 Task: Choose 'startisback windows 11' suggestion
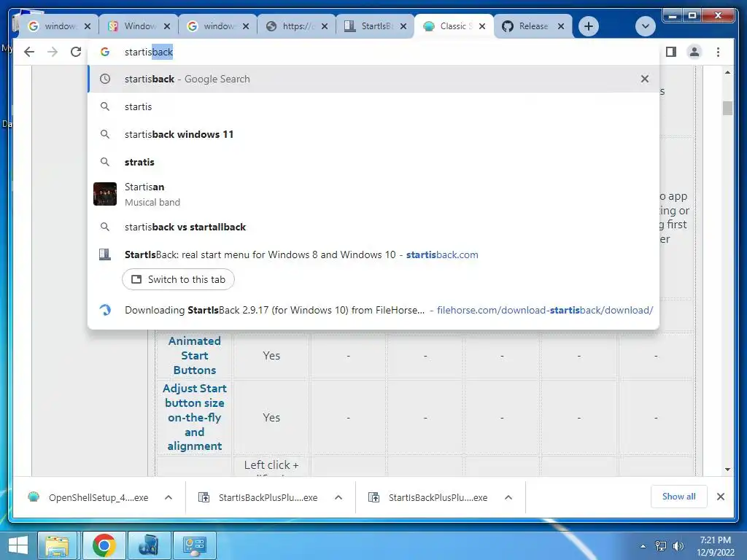(373, 134)
